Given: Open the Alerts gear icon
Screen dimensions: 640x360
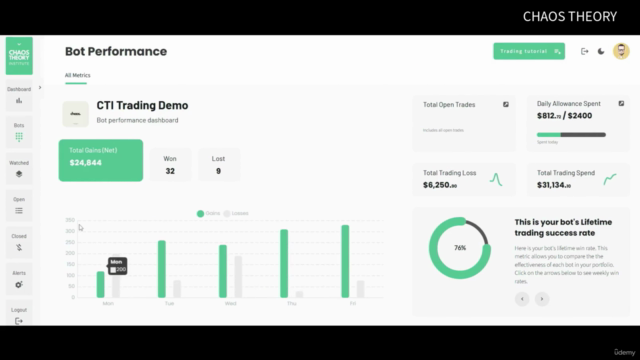Looking at the screenshot, I should 19,284.
